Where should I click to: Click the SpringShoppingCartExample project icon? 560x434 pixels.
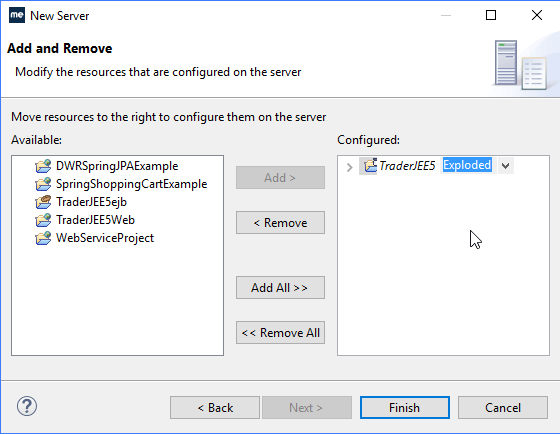[43, 184]
